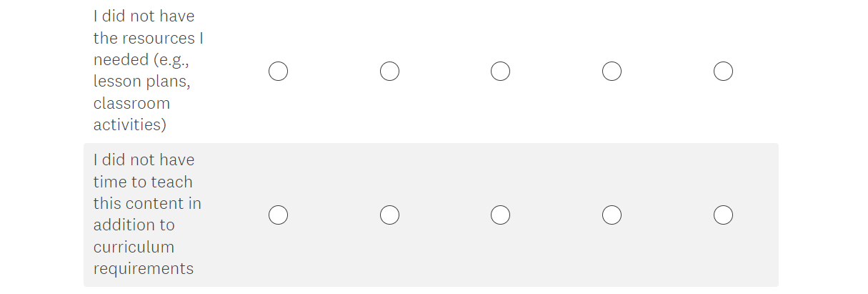
Task: Click the "time to teach" text line
Action: click(x=143, y=182)
